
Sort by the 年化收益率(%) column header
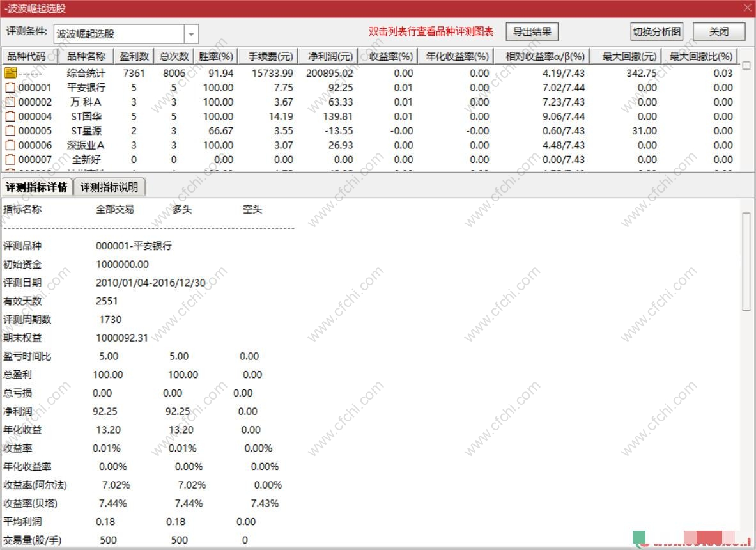click(456, 56)
